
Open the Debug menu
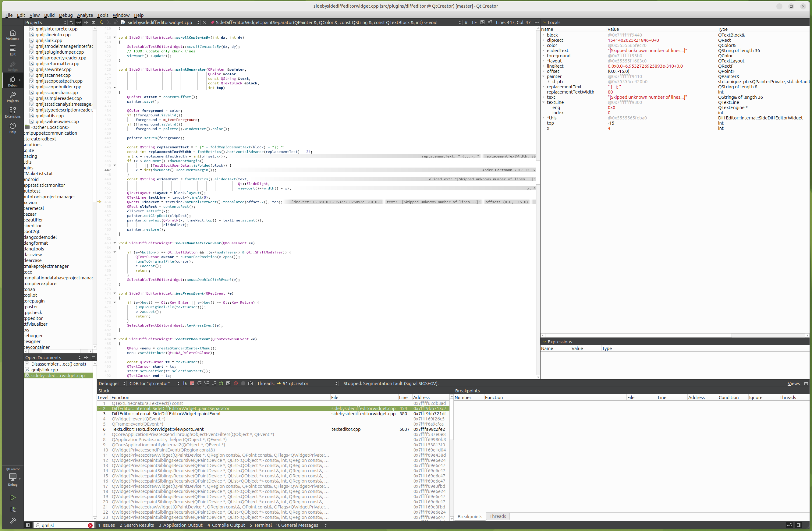tap(66, 15)
